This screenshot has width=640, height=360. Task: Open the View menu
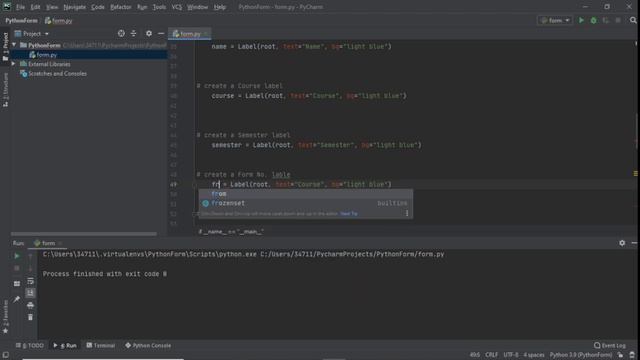(x=52, y=7)
